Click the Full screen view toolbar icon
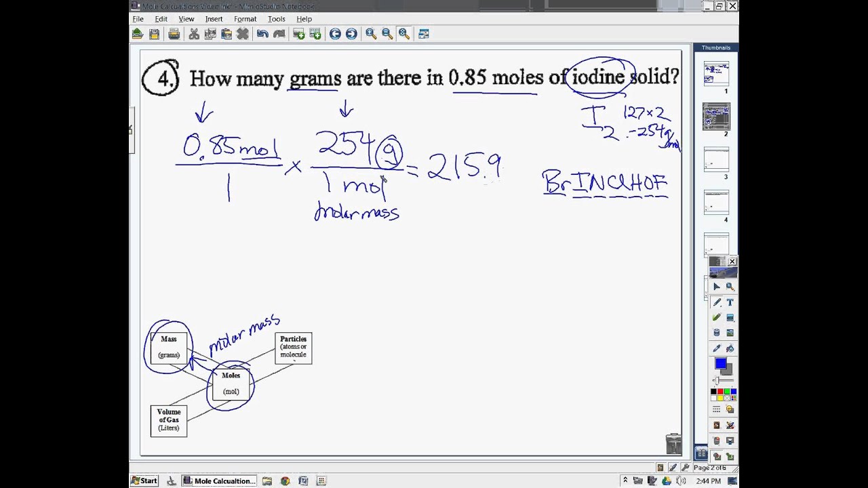 click(424, 34)
